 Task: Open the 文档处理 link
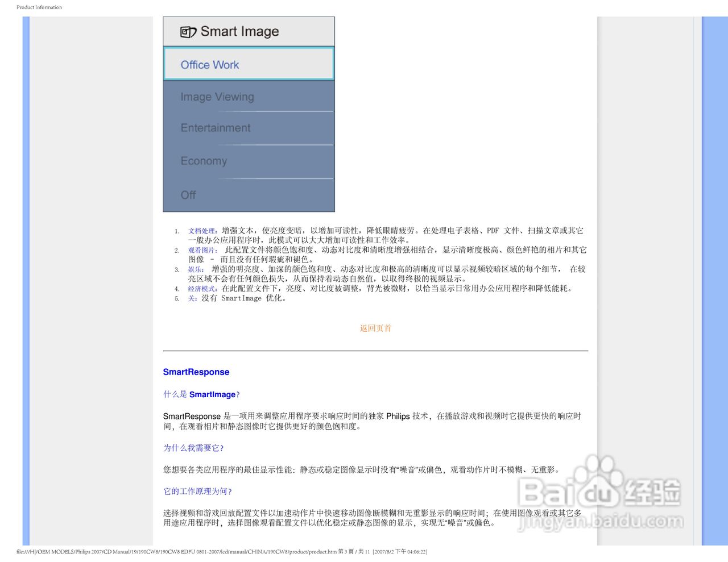point(201,231)
